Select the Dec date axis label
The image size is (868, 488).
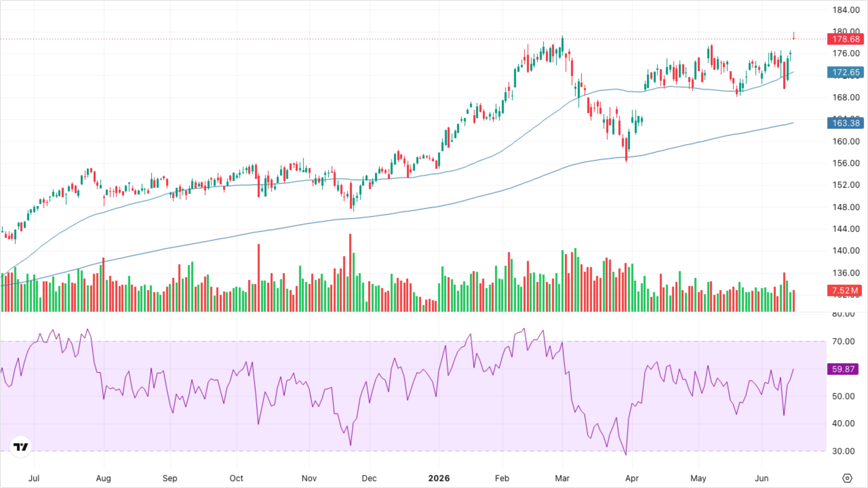tap(369, 478)
